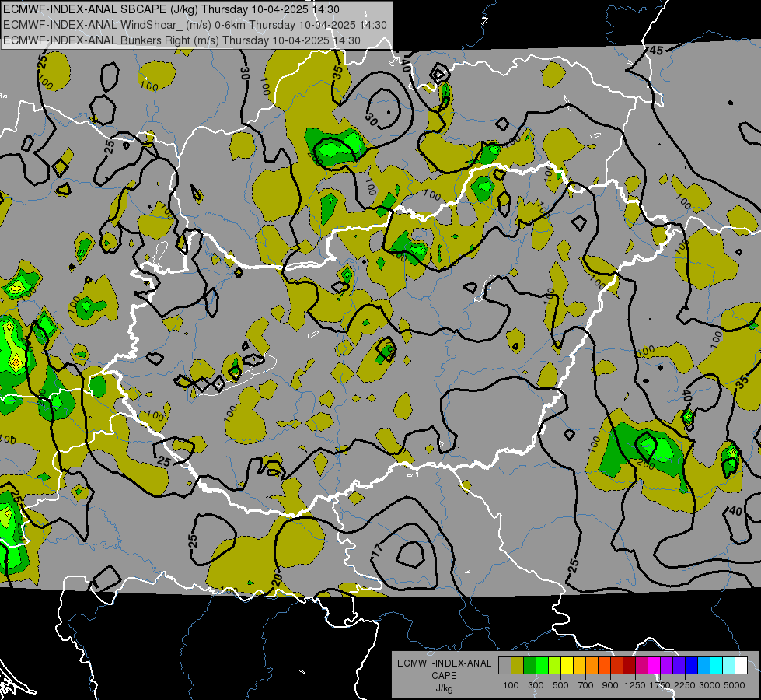Select the bright green legend swatch
The image size is (761, 700).
pyautogui.click(x=542, y=666)
